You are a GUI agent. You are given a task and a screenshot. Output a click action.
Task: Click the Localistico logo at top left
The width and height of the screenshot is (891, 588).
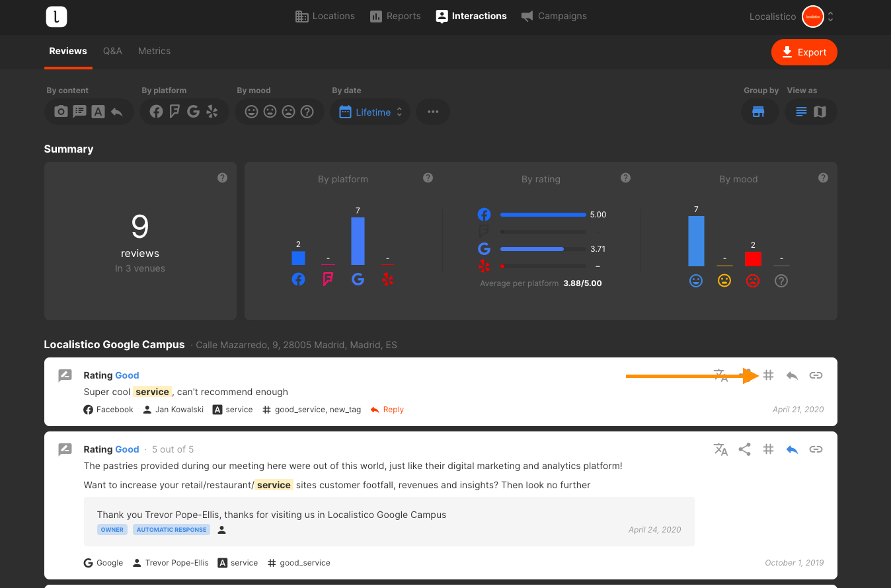pos(57,17)
